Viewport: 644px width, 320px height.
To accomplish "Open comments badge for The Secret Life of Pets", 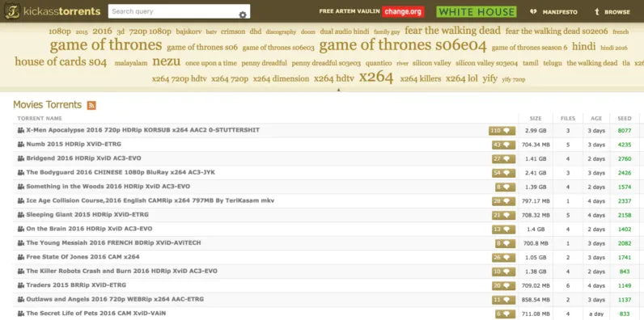I will (x=505, y=314).
